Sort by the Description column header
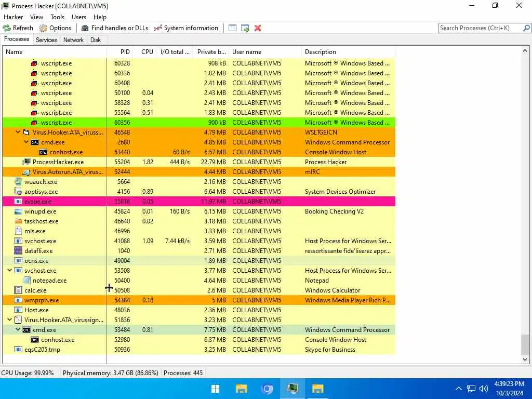 [348, 52]
